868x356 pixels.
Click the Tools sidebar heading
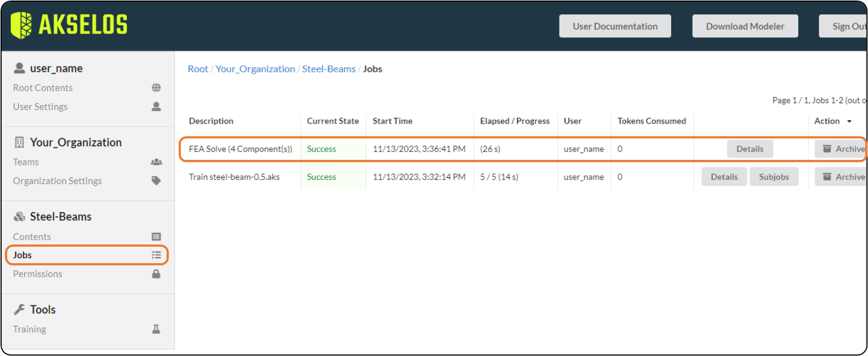[x=43, y=309]
